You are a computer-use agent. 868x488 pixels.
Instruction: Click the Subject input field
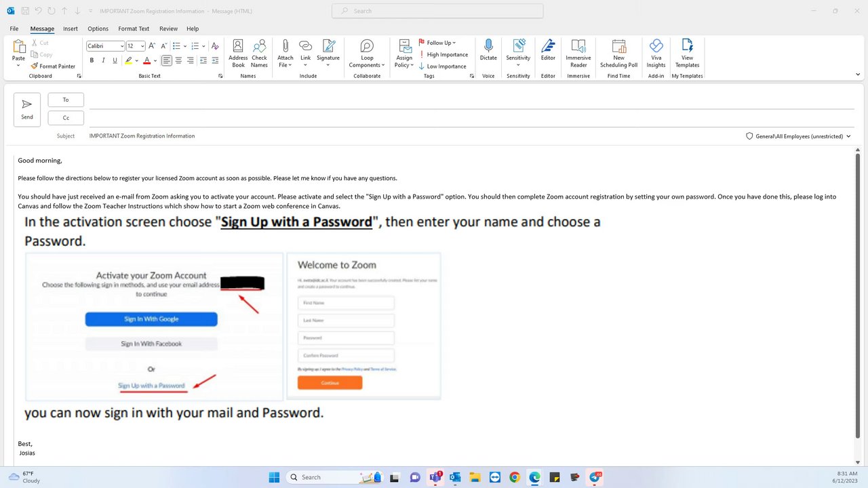(414, 136)
